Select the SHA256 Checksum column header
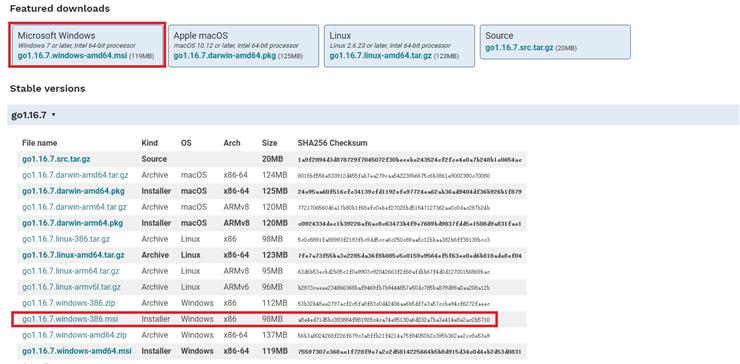Screen dimensions: 740x364 point(332,143)
